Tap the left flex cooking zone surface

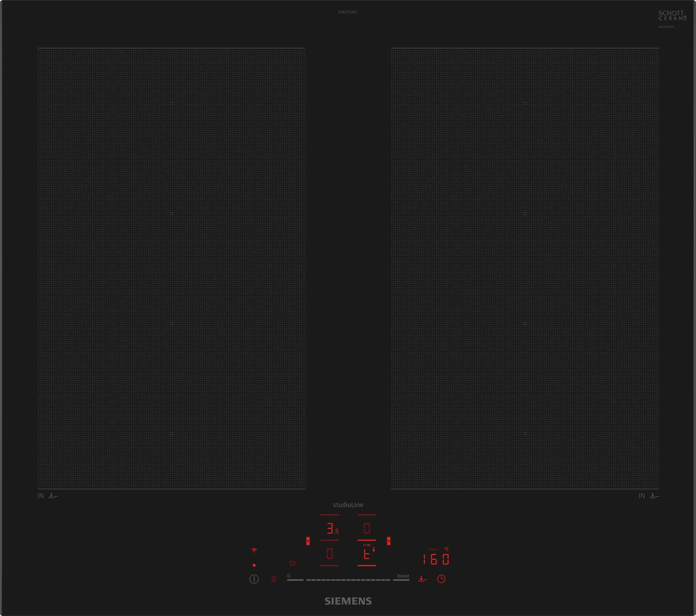coord(172,268)
